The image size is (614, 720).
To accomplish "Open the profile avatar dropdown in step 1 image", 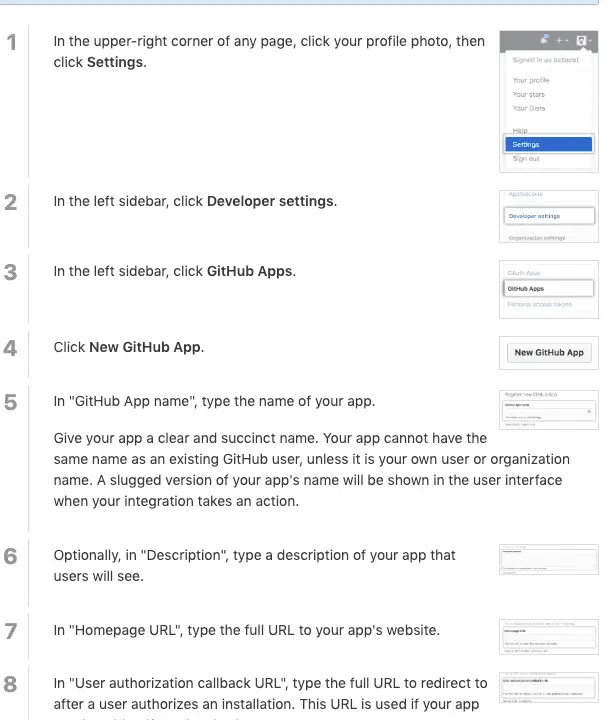I will click(x=582, y=41).
